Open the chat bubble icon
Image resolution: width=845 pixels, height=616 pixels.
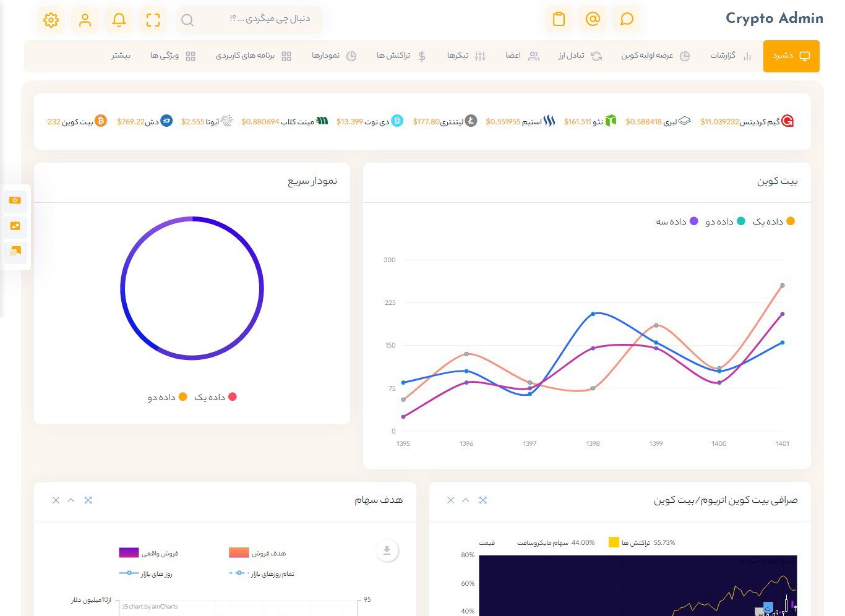tap(627, 19)
